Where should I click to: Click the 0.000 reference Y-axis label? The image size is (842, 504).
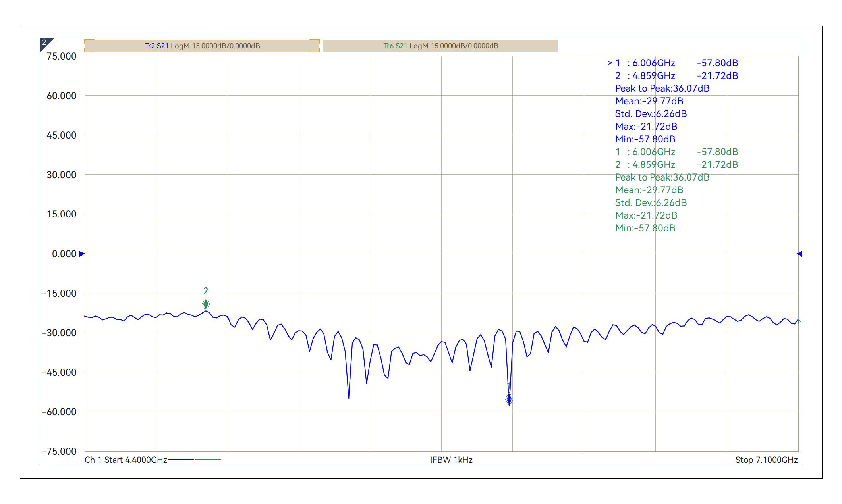64,254
